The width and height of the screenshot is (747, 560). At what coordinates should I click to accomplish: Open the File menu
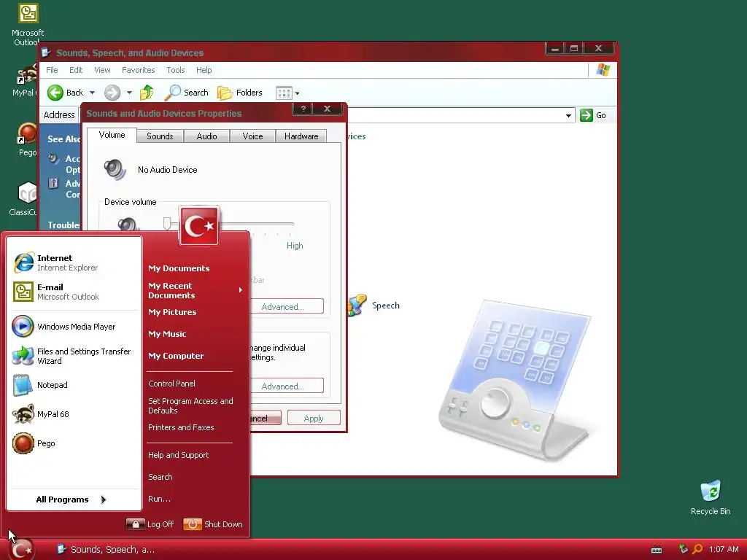[x=52, y=70]
